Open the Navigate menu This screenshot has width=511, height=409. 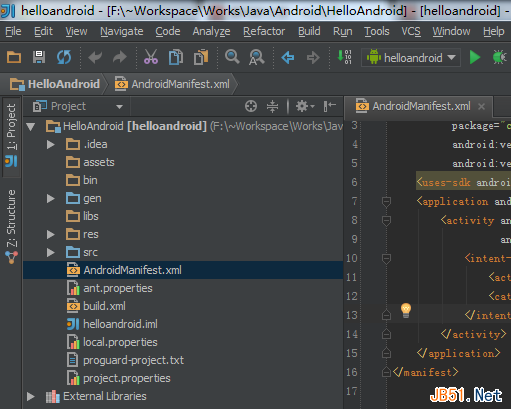point(122,31)
